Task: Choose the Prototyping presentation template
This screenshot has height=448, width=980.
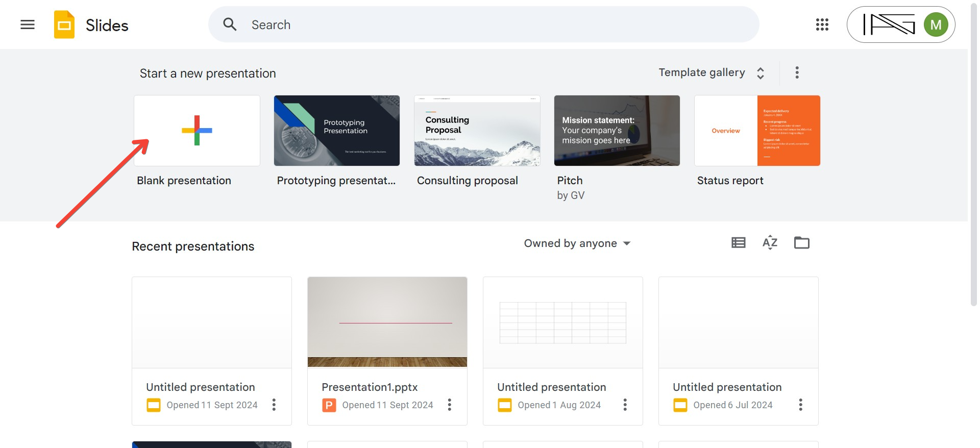Action: pos(337,131)
